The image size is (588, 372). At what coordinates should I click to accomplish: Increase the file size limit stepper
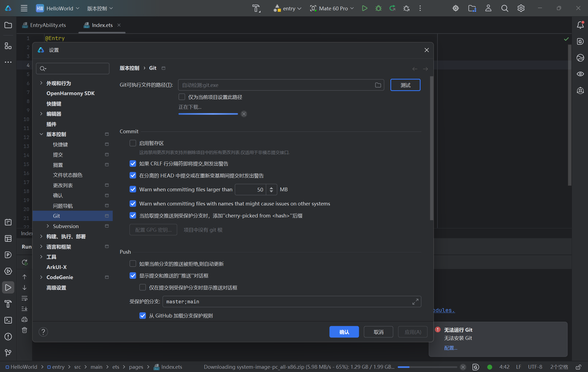271,187
